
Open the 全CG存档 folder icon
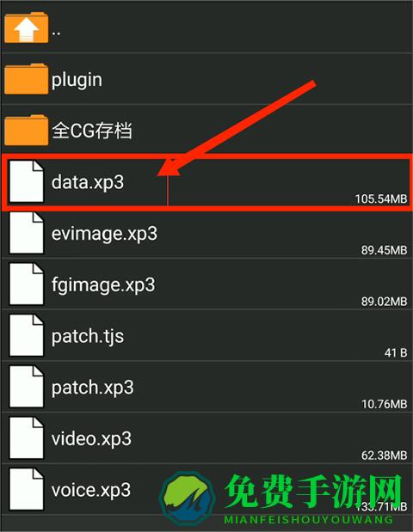pyautogui.click(x=26, y=130)
